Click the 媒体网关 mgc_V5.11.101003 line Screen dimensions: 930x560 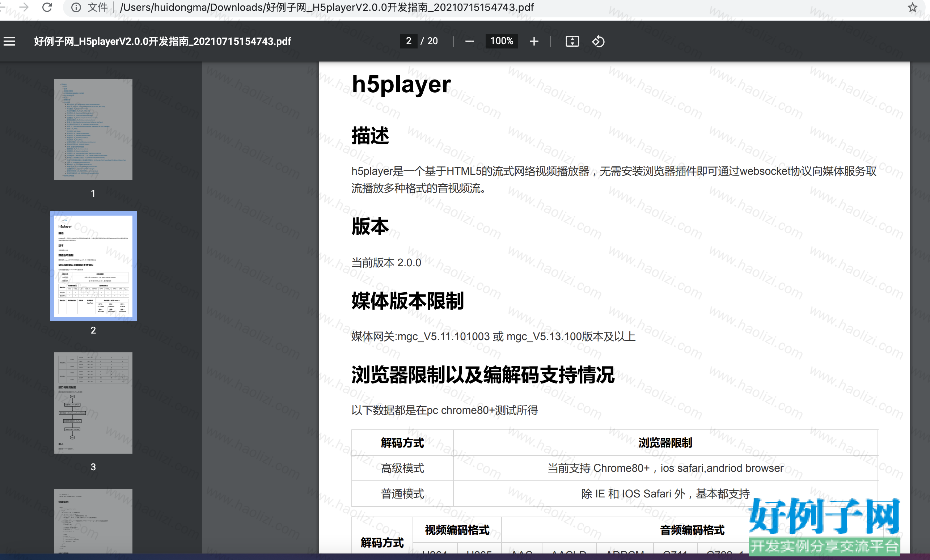tap(493, 336)
